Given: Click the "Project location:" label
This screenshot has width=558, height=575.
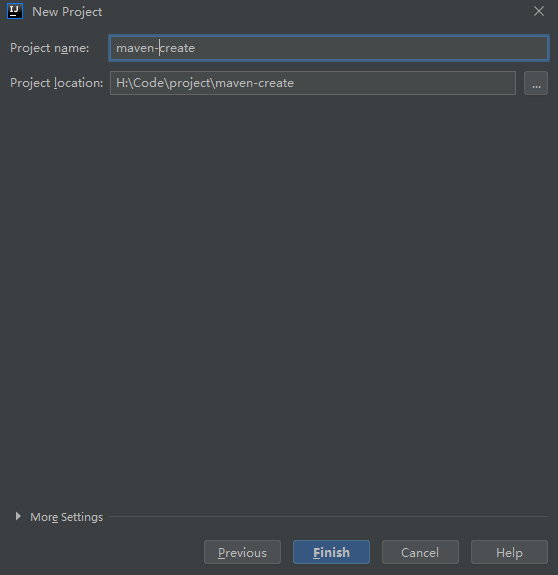Looking at the screenshot, I should pyautogui.click(x=56, y=83).
